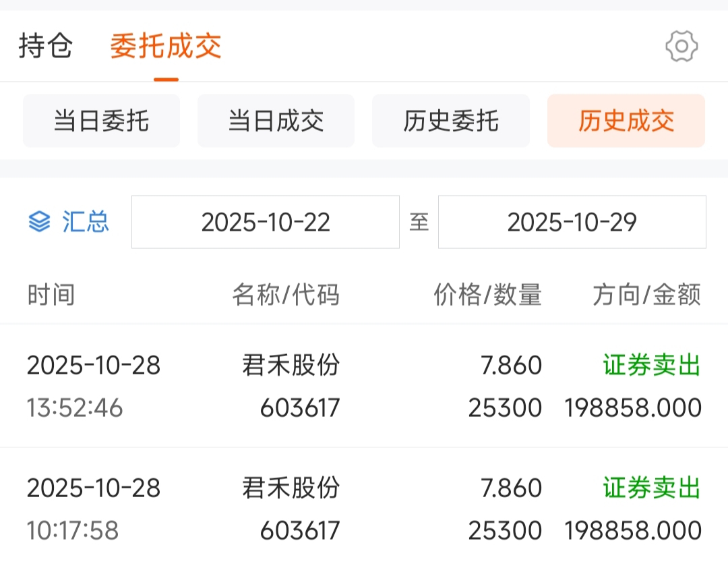Click stock code 603617 in first row
Image resolution: width=728 pixels, height=568 pixels.
[x=300, y=407]
